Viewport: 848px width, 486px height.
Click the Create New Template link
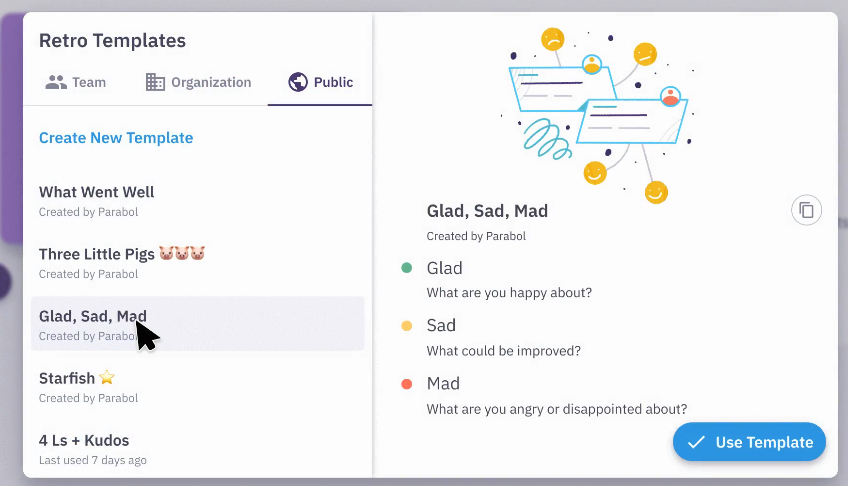point(116,138)
